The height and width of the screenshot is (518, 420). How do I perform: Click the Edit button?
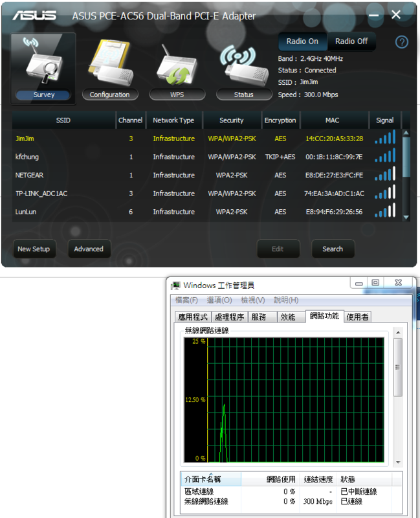(x=278, y=249)
